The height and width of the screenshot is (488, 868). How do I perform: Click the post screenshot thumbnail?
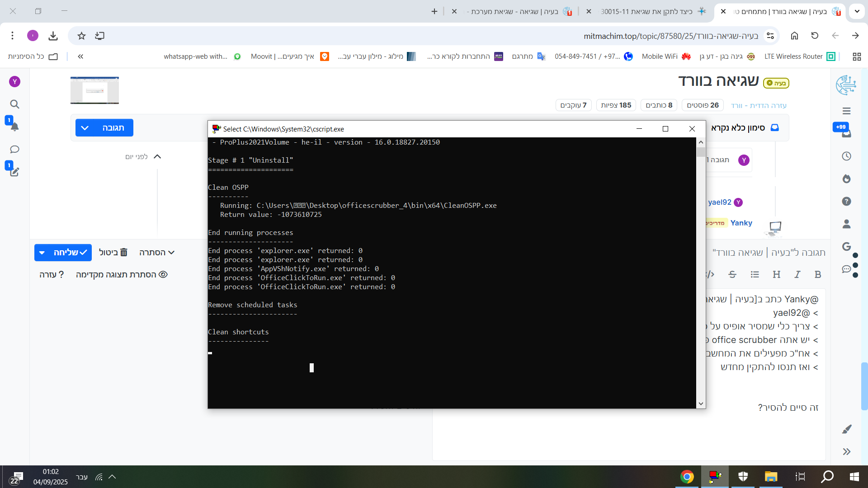pyautogui.click(x=94, y=90)
